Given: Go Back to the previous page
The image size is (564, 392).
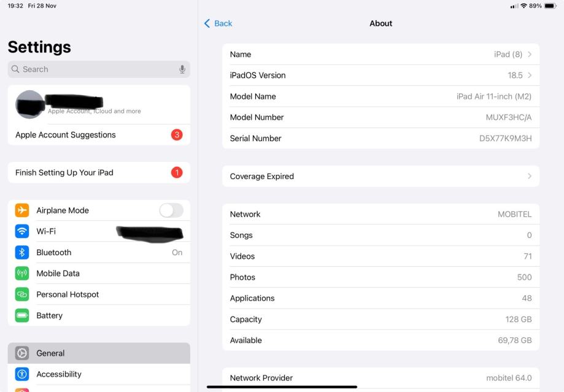Looking at the screenshot, I should click(x=218, y=23).
